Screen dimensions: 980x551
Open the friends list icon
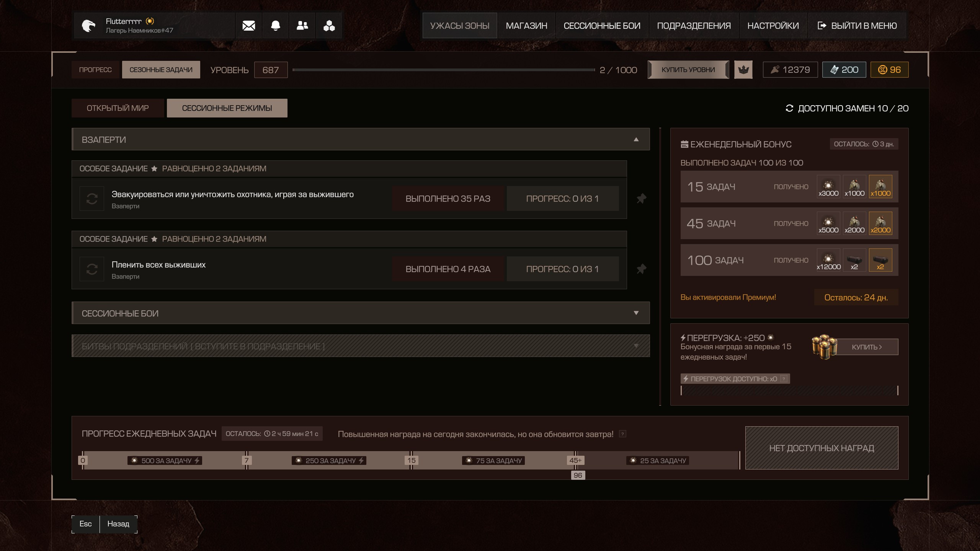(x=302, y=26)
